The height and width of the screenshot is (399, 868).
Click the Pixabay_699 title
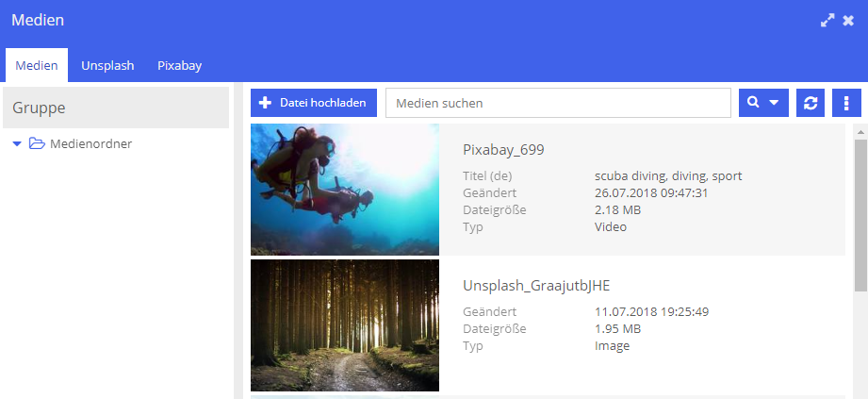[503, 150]
